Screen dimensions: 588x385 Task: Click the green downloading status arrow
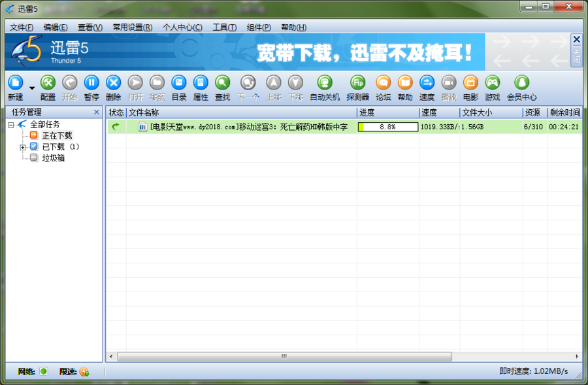(x=116, y=127)
